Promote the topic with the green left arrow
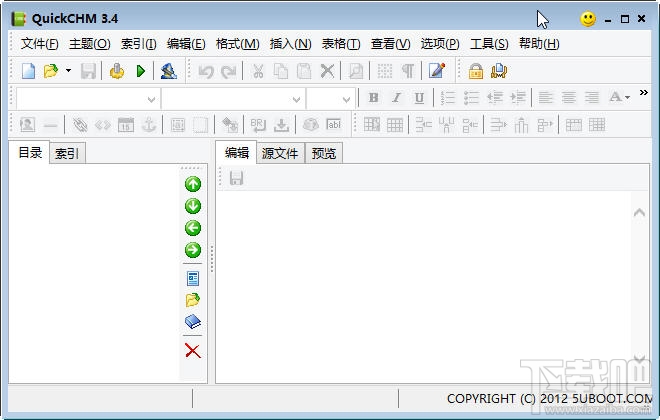This screenshot has width=660, height=420. 193,228
